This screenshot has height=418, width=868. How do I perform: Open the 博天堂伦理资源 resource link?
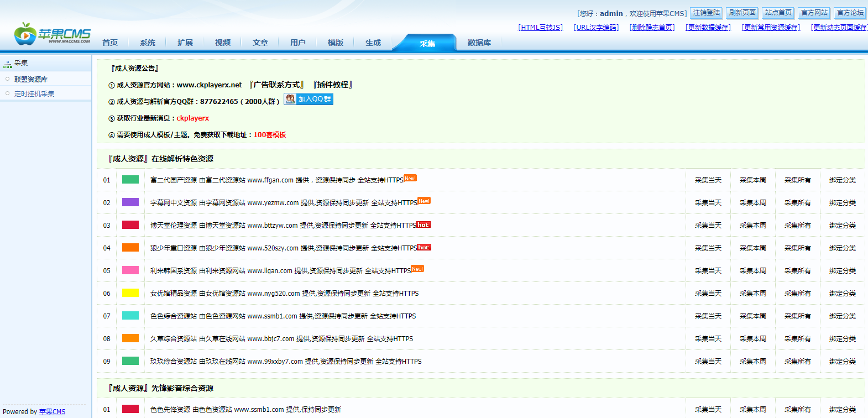pyautogui.click(x=283, y=225)
